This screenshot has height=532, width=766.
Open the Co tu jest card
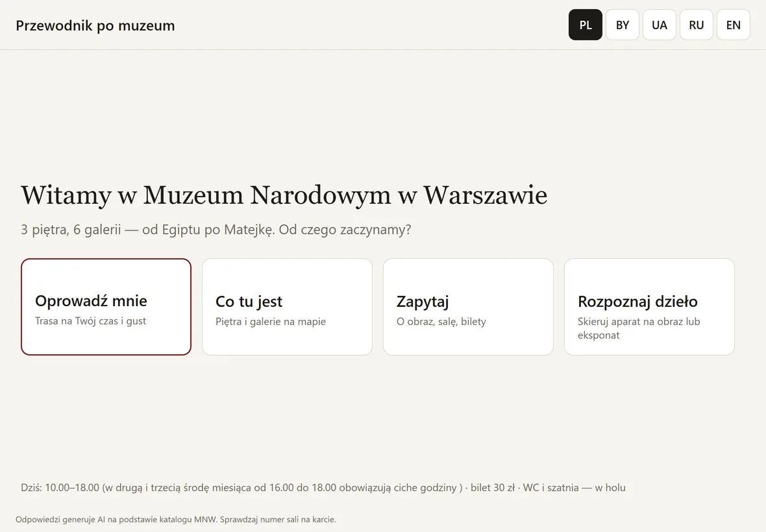coord(287,306)
